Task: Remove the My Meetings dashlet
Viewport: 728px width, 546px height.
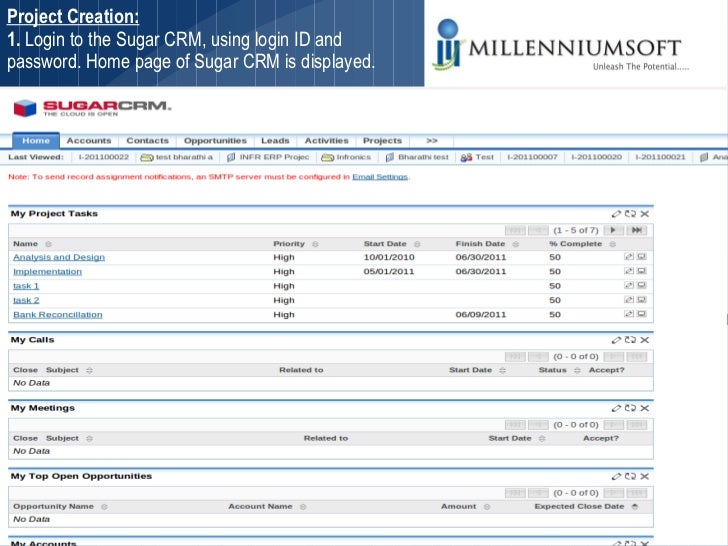Action: (645, 408)
